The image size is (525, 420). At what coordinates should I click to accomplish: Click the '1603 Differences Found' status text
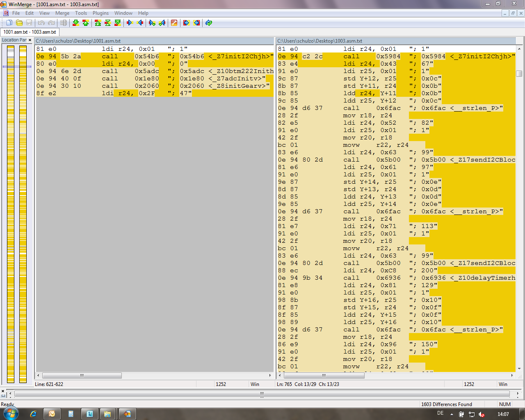click(446, 404)
